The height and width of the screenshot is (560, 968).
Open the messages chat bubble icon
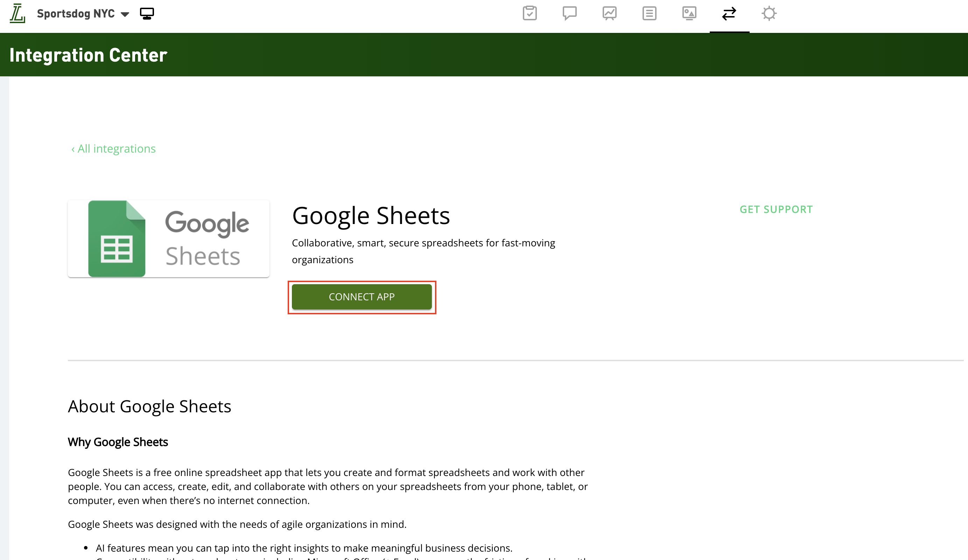[570, 13]
